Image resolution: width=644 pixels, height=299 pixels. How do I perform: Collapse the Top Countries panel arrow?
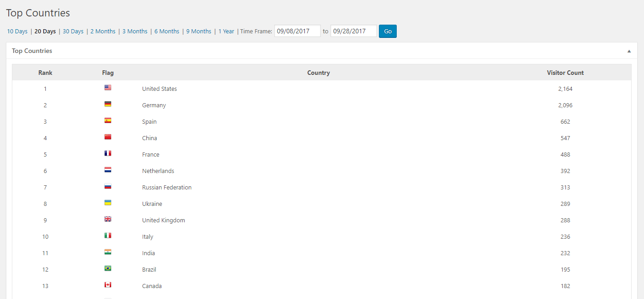(x=629, y=51)
